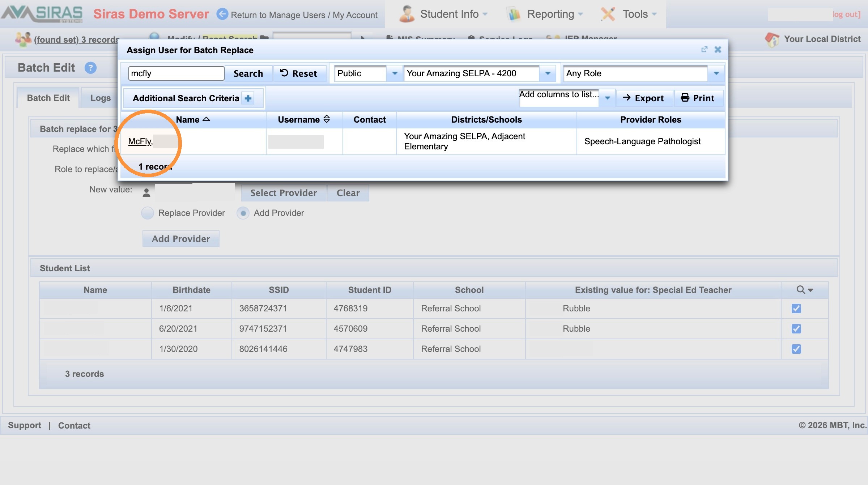This screenshot has width=868, height=485.
Task: Click the Select Provider button
Action: click(284, 193)
